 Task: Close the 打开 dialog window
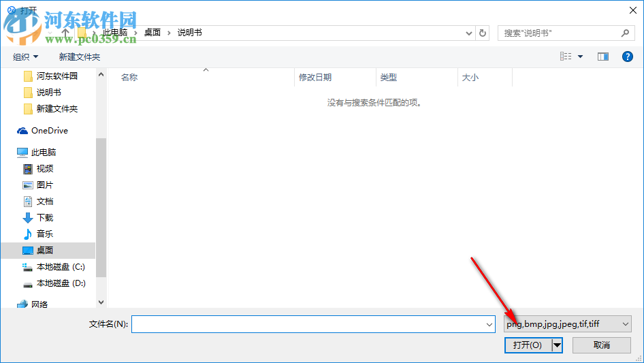[x=633, y=10]
